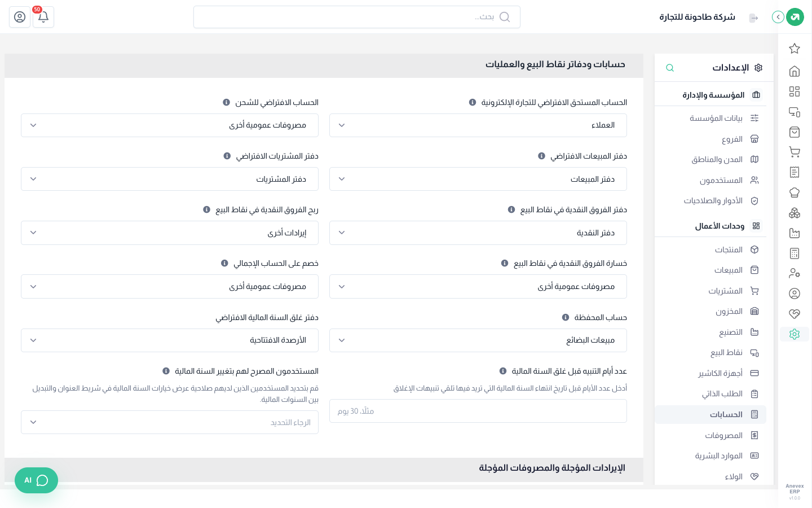812x508 pixels.
Task: Go to الموارد البشرية settings item
Action: pos(710,456)
